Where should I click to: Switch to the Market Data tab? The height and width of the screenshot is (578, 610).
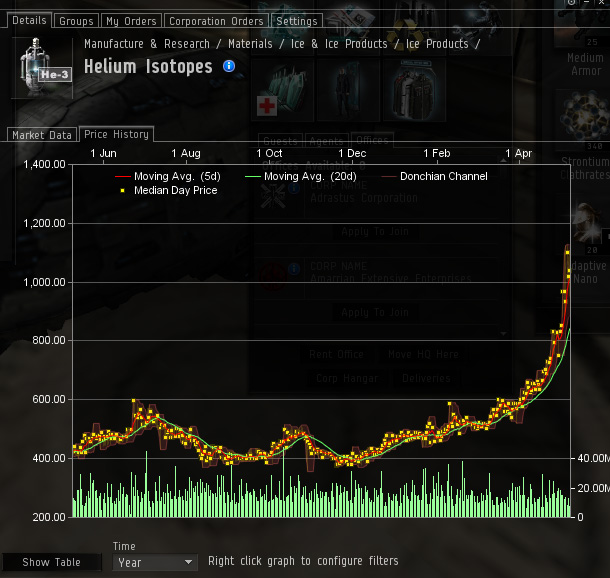pyautogui.click(x=42, y=135)
